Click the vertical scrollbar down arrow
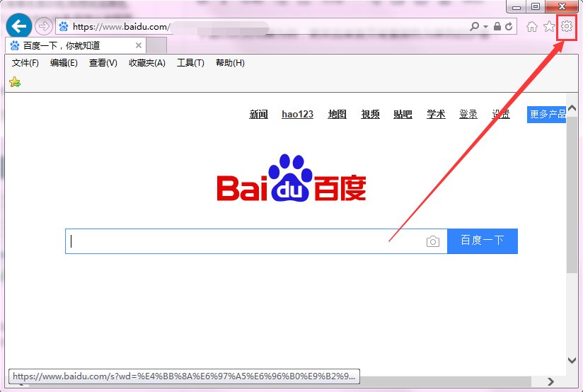This screenshot has height=392, width=583. pyautogui.click(x=572, y=360)
